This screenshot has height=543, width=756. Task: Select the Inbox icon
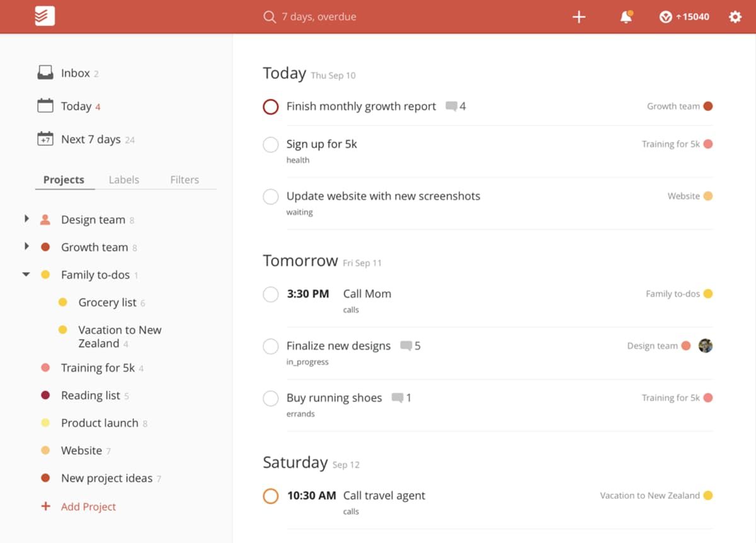pyautogui.click(x=44, y=72)
